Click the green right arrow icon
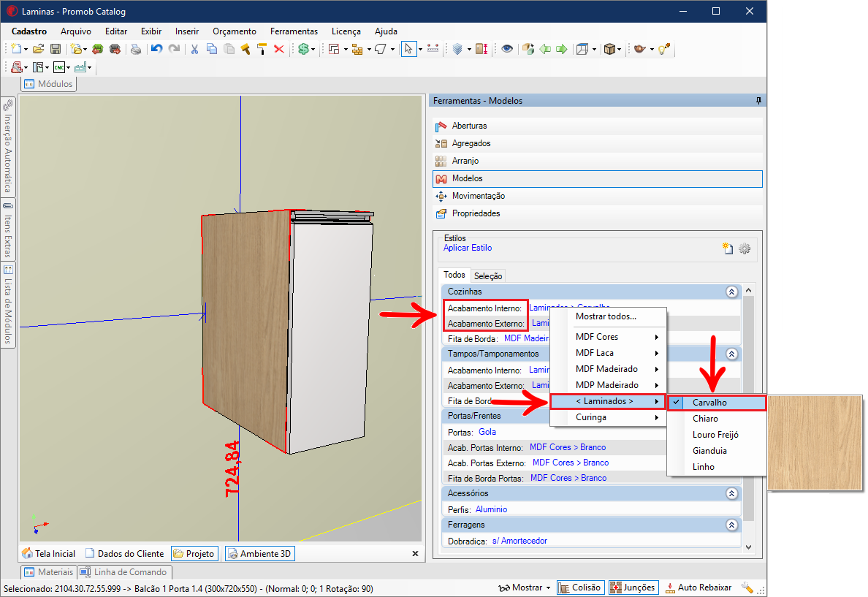 tap(562, 49)
